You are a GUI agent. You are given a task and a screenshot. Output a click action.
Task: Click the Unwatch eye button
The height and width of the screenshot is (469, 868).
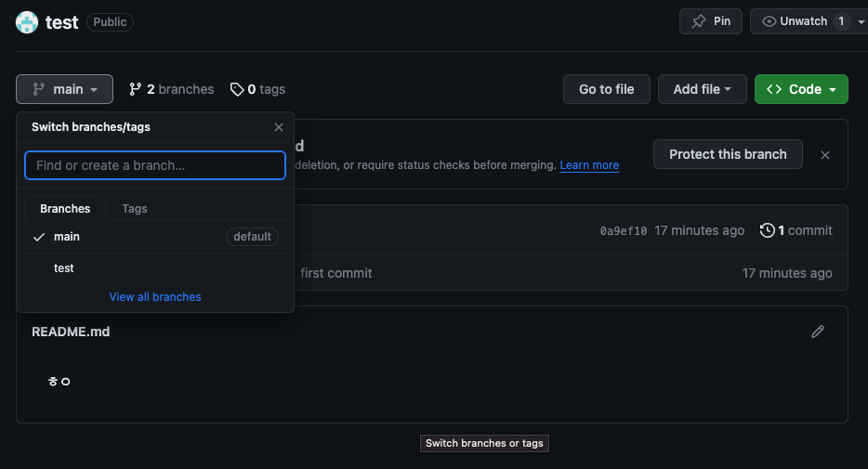(x=795, y=21)
